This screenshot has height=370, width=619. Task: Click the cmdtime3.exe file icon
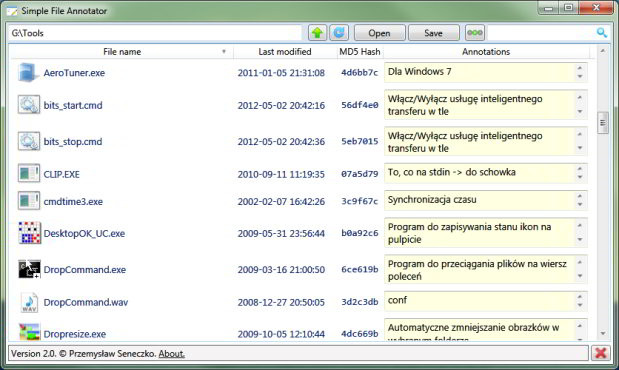(28, 201)
